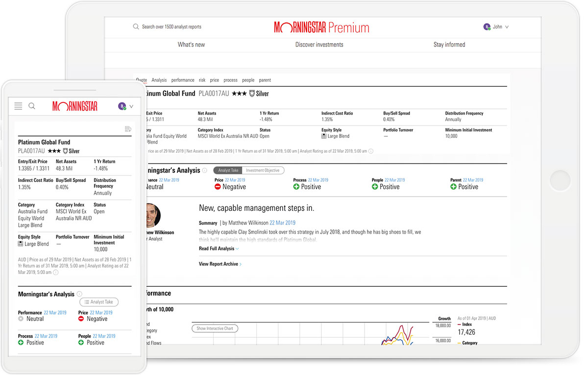Open the 22 Mar 2019 link in the Summary byline
588x375 pixels.
pyautogui.click(x=282, y=223)
